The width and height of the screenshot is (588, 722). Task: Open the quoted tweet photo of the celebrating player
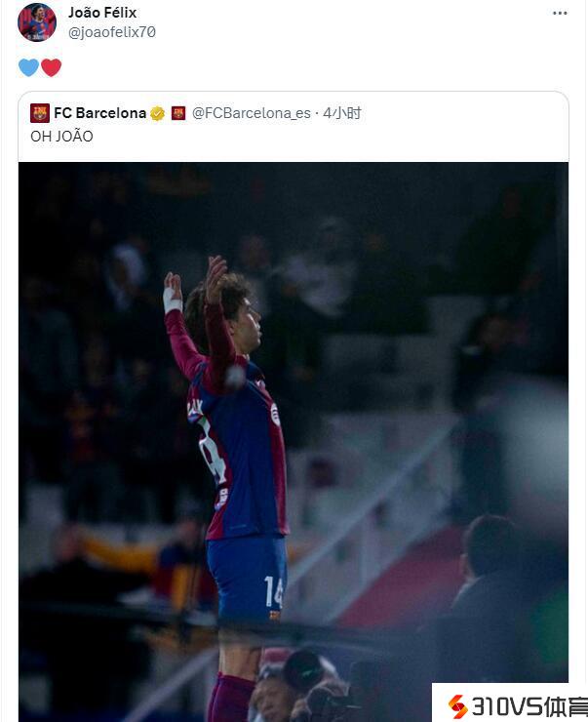click(x=294, y=442)
